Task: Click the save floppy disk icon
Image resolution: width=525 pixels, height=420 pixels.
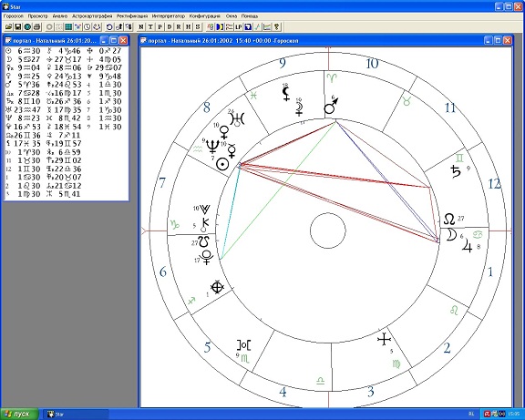Action: [x=18, y=26]
